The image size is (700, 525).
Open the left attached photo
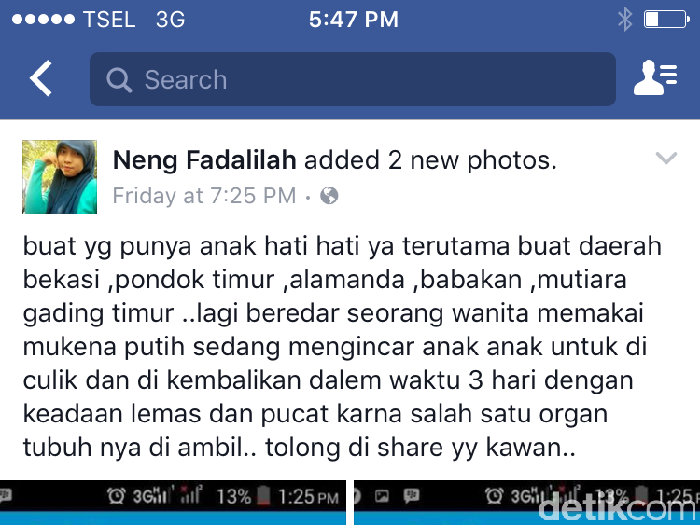(173, 503)
